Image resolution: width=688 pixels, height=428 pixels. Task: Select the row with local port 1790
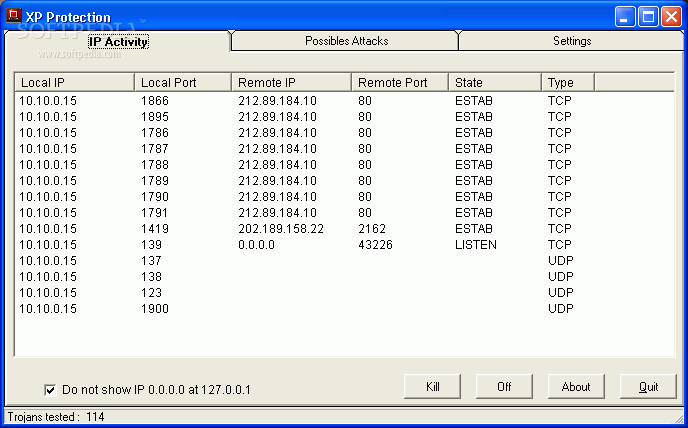[x=344, y=197]
